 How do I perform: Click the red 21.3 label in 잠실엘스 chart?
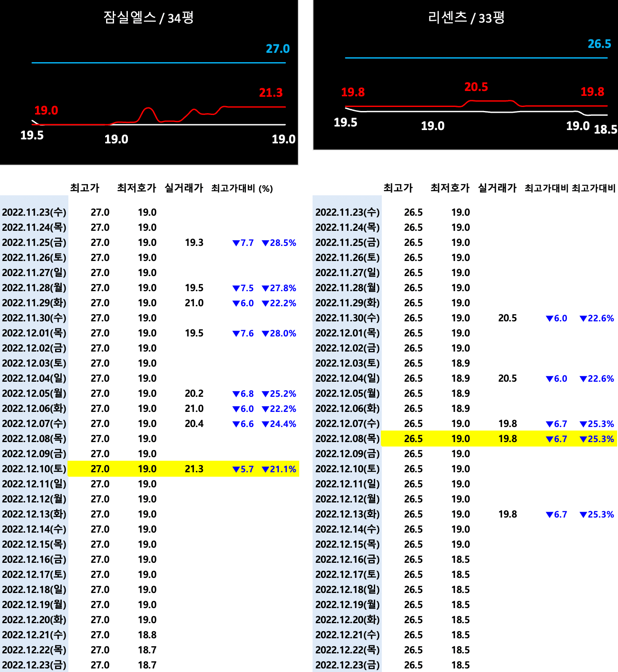(271, 93)
